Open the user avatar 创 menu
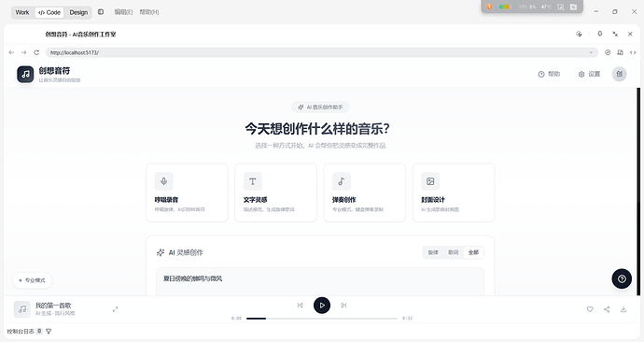 coord(620,74)
